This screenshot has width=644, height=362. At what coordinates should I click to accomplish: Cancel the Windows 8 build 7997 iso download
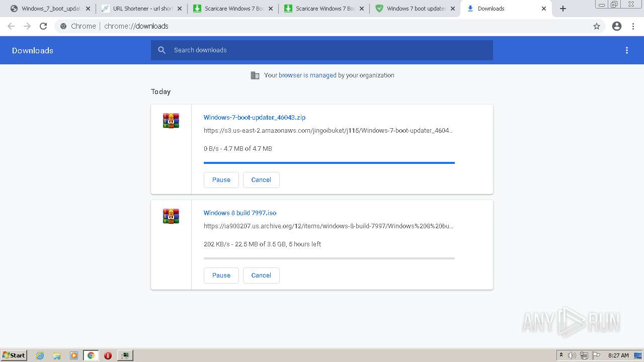click(x=261, y=276)
